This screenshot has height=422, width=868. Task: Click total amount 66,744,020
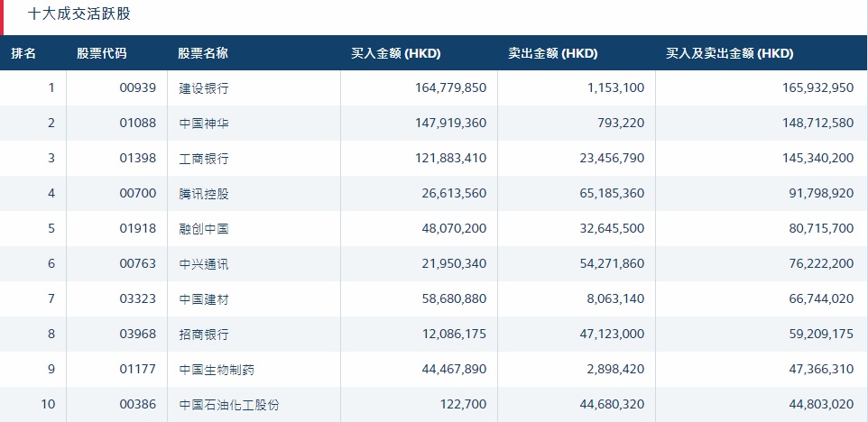tap(821, 298)
